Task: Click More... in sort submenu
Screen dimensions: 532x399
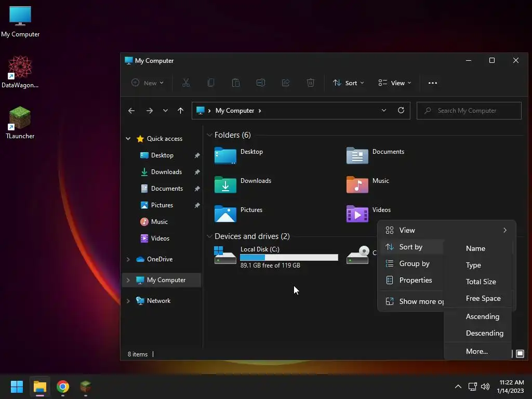Action: pos(478,352)
